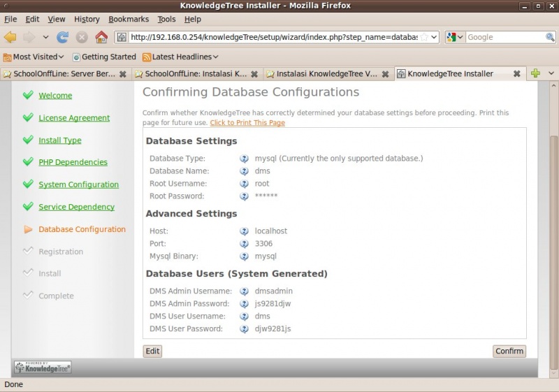Click the Click to Print This Page link
559x392 pixels.
click(247, 122)
